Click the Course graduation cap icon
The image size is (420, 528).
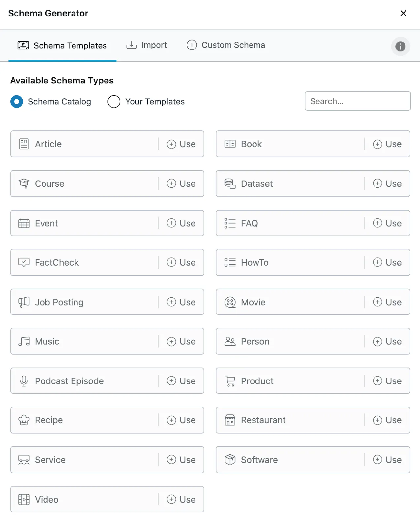pos(24,183)
